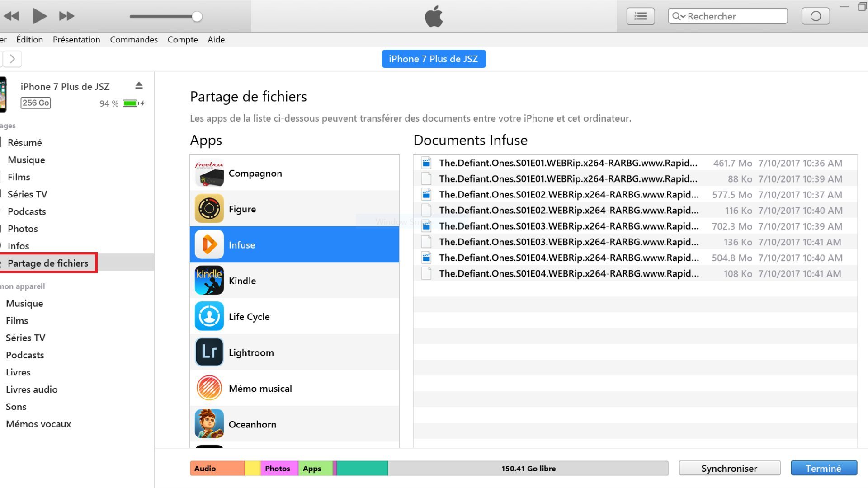Select the Figure app icon
Viewport: 868px width, 488px height.
click(209, 209)
